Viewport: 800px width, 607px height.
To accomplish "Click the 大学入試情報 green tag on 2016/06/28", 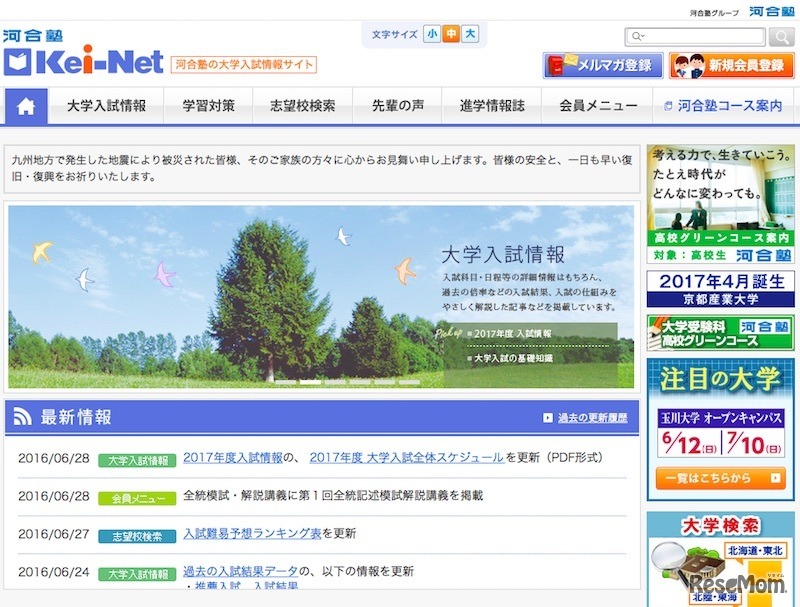I will coord(137,461).
